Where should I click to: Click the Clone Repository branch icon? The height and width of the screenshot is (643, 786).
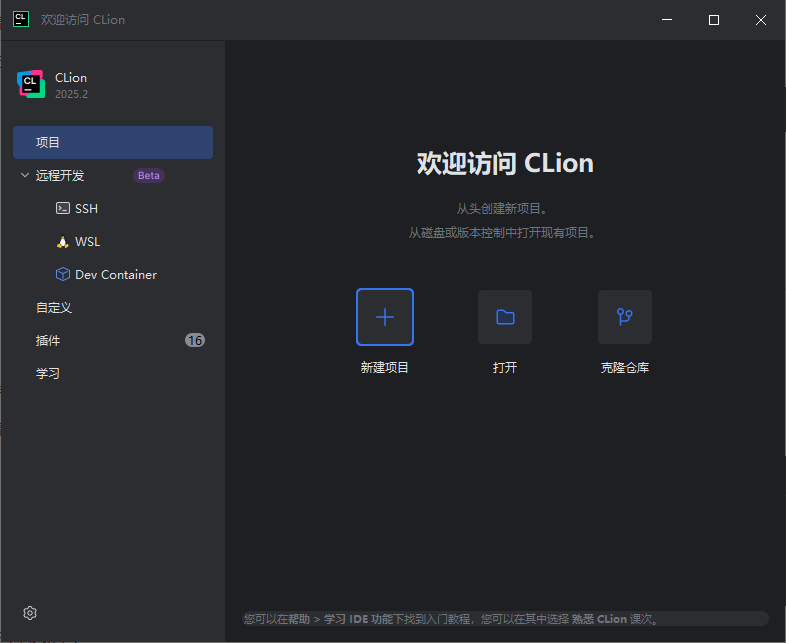[625, 317]
